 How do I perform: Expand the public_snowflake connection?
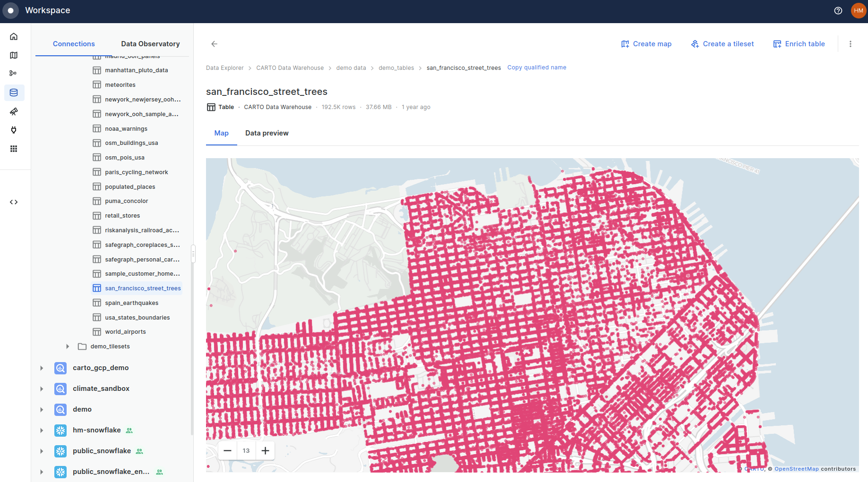tap(42, 451)
